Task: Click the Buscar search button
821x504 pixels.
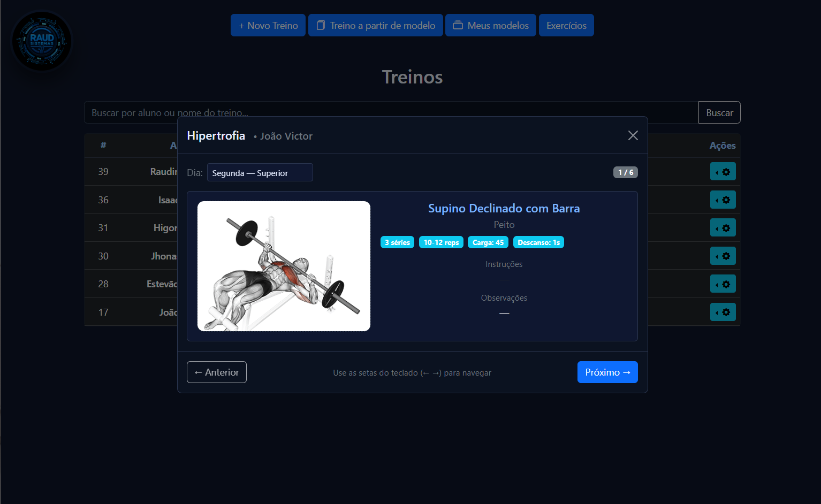Action: (719, 112)
